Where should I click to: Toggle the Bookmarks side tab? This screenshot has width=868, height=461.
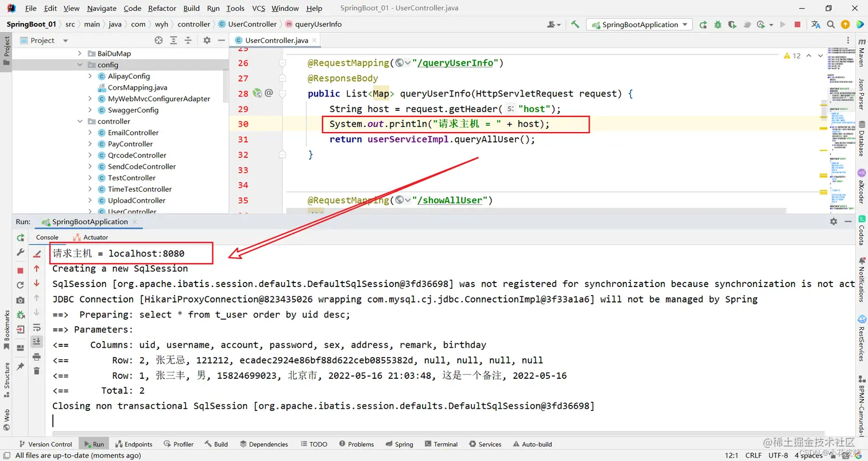(7, 329)
